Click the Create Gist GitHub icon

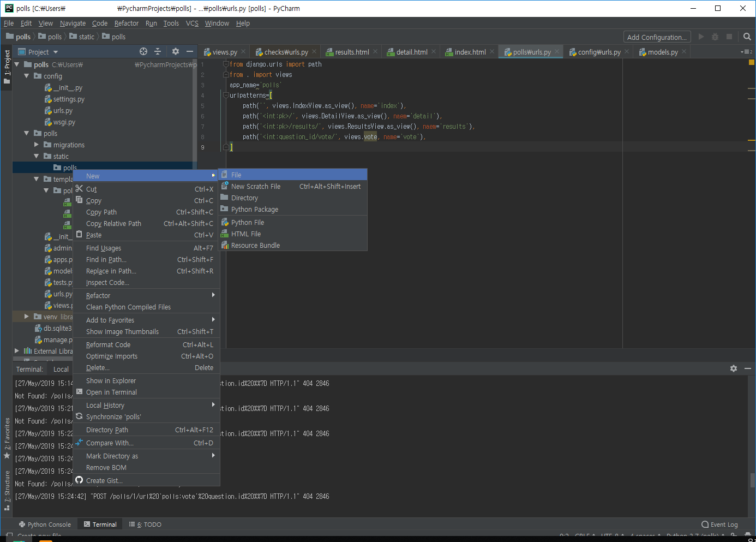pos(79,480)
